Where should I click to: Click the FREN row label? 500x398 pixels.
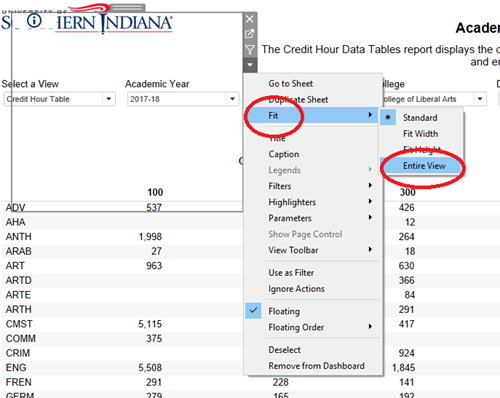pyautogui.click(x=19, y=382)
